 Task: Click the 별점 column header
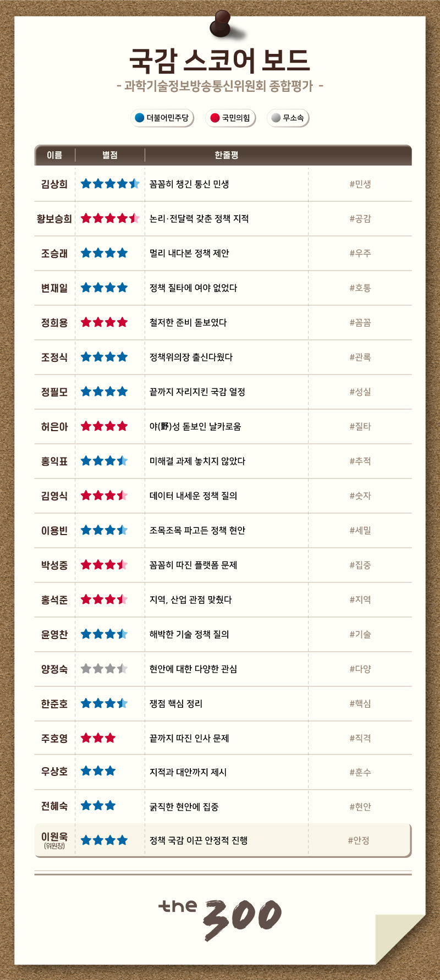click(x=110, y=155)
